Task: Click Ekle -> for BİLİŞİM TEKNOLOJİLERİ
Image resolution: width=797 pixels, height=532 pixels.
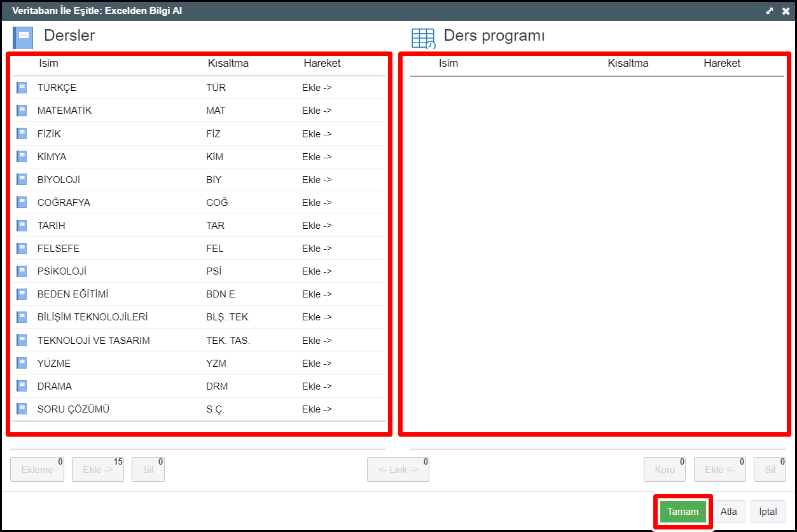Action: [x=317, y=317]
